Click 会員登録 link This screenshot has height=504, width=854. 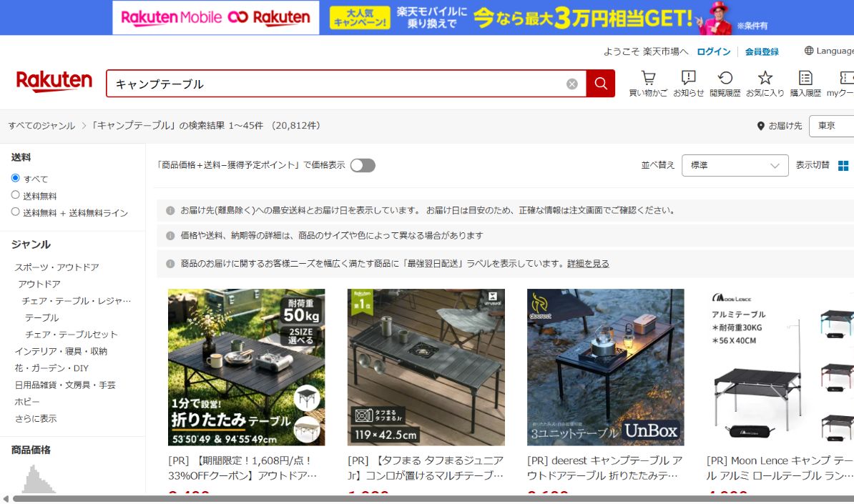pyautogui.click(x=762, y=51)
